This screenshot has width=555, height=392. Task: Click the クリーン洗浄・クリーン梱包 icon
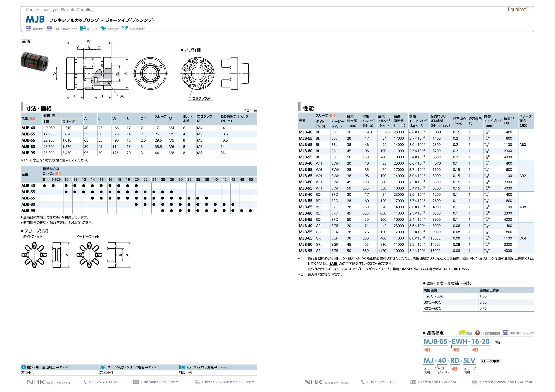click(102, 367)
